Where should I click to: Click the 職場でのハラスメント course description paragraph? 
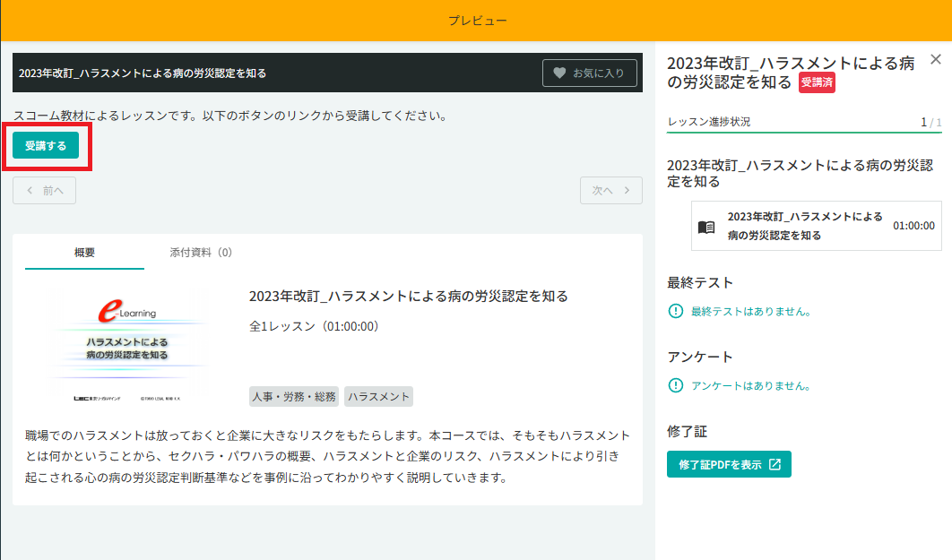point(328,456)
